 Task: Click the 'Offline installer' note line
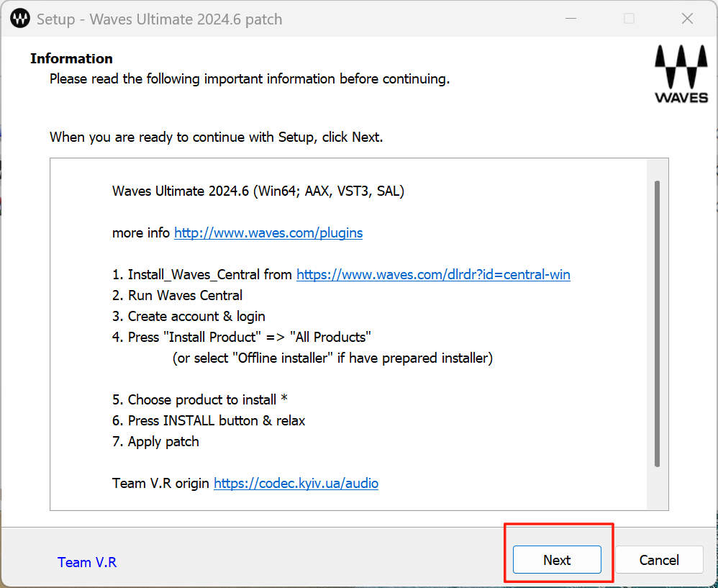click(x=332, y=358)
